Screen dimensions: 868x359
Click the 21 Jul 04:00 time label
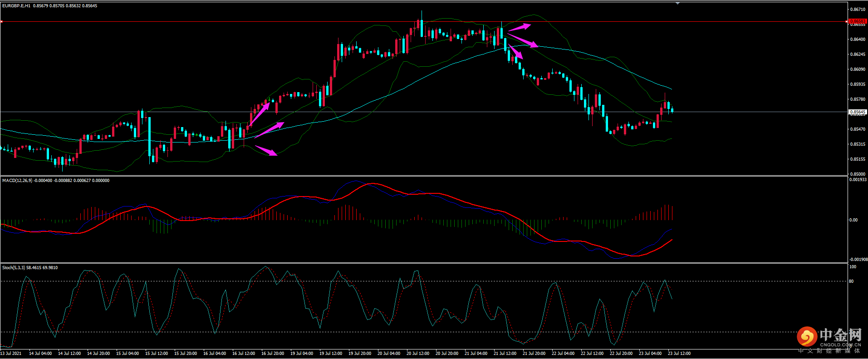476,354
